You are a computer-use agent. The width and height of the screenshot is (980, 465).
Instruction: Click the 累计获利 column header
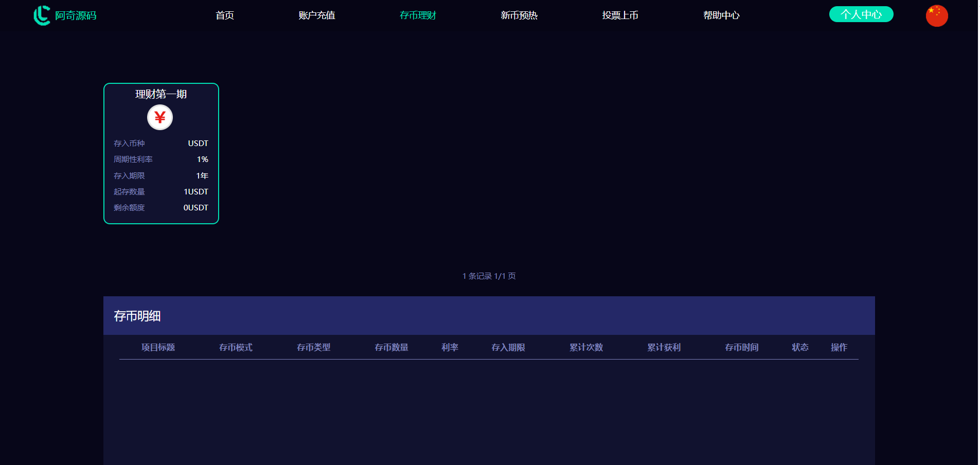coord(664,348)
